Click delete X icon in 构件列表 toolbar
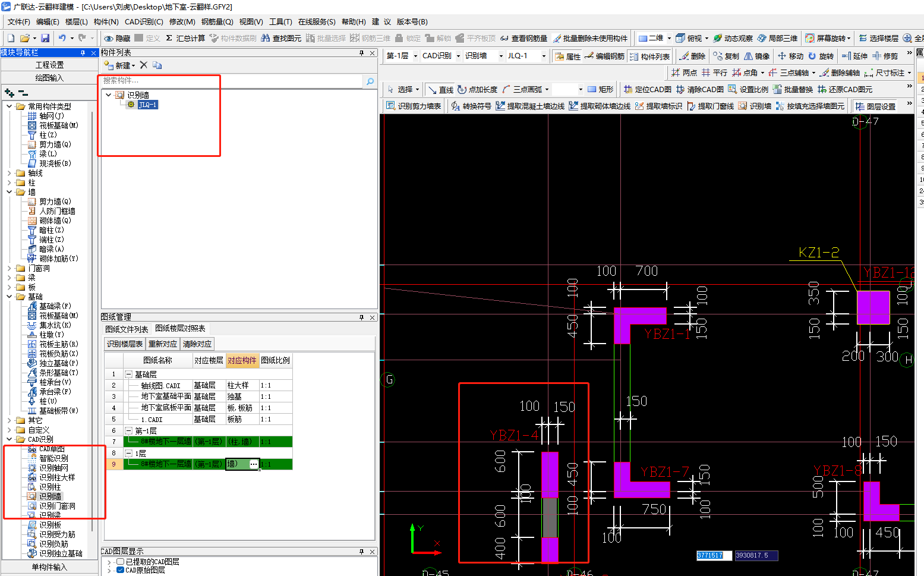Image resolution: width=924 pixels, height=576 pixels. (x=143, y=65)
